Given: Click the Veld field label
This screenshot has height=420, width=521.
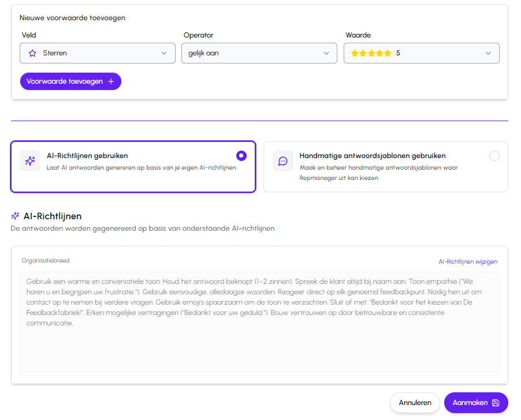Looking at the screenshot, I should point(29,35).
